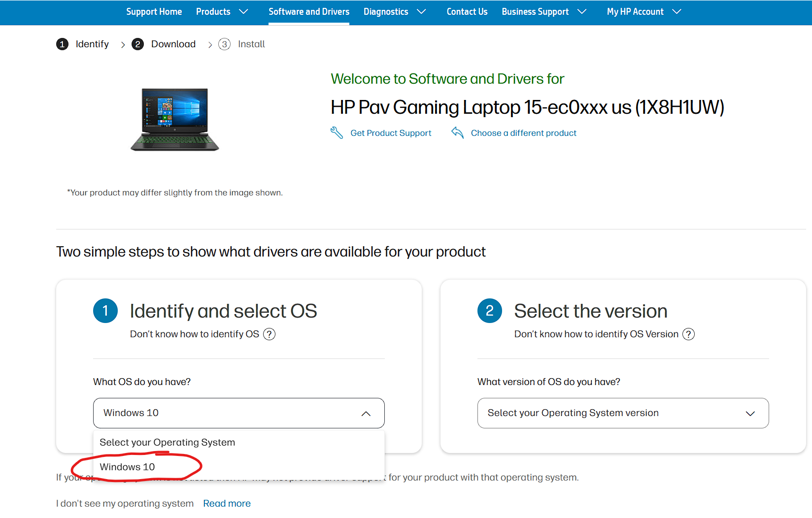Open the help icon for identifying OS Version
This screenshot has height=518, width=812.
coord(688,334)
